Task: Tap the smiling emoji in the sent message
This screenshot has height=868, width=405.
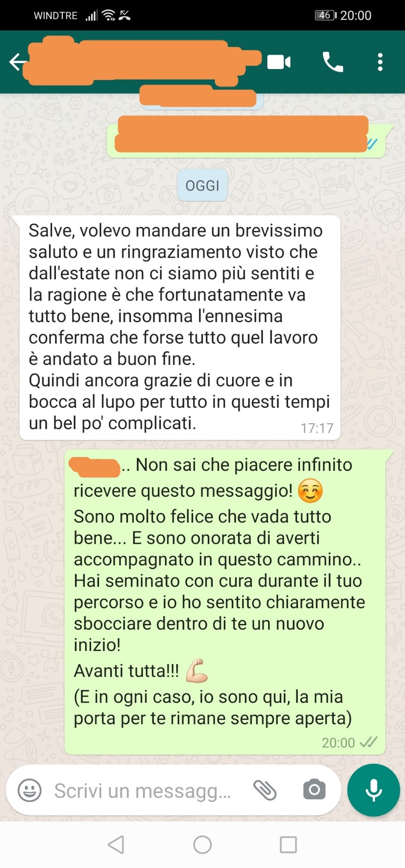Action: click(311, 491)
